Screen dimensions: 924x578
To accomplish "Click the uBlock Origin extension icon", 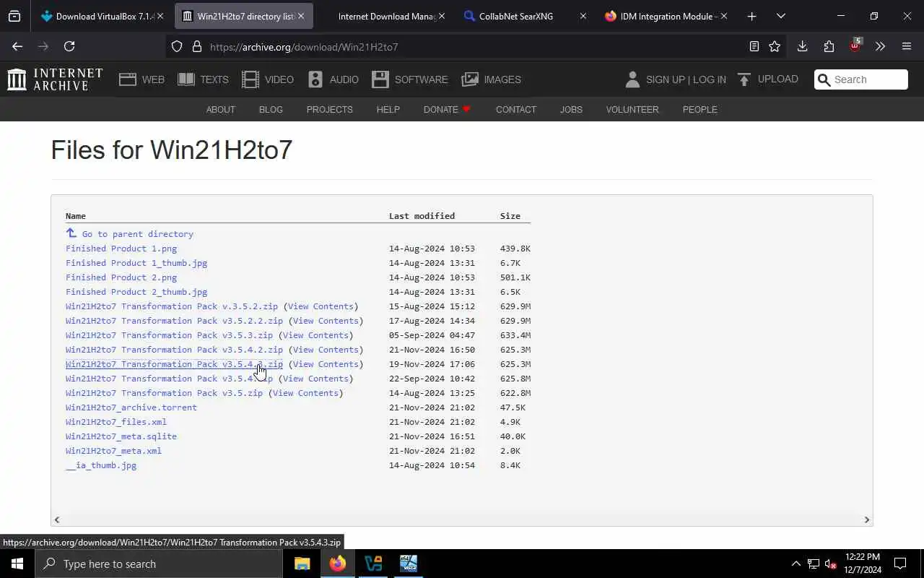I will click(x=855, y=45).
